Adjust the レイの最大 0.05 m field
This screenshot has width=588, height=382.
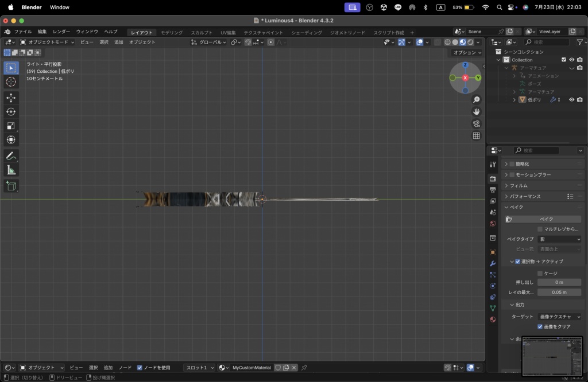[x=559, y=293]
